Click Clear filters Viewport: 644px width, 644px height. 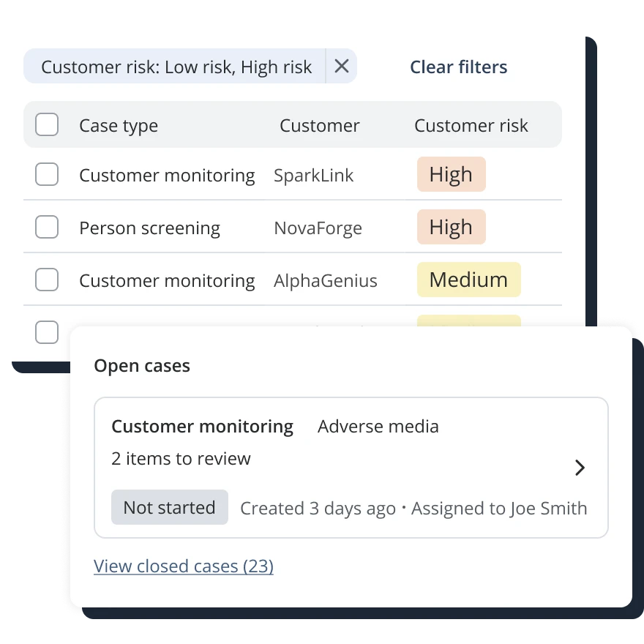[458, 67]
